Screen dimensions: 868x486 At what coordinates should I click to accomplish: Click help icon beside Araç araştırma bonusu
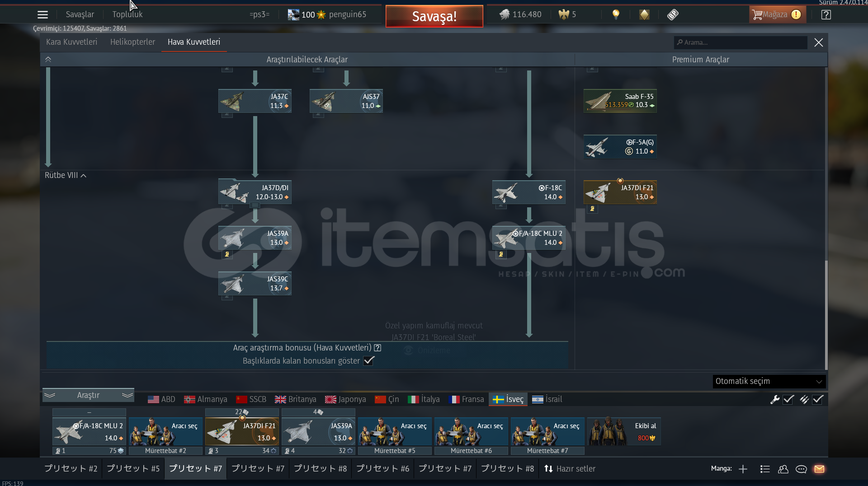(377, 348)
